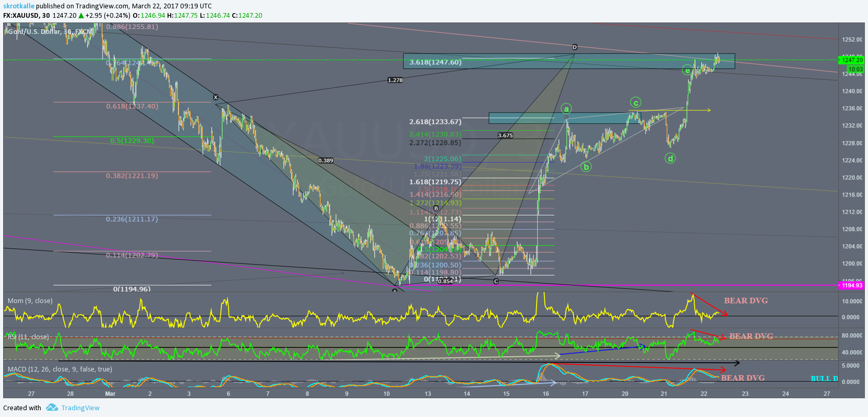
Task: Click harmonic pattern point X label
Action: 216,97
